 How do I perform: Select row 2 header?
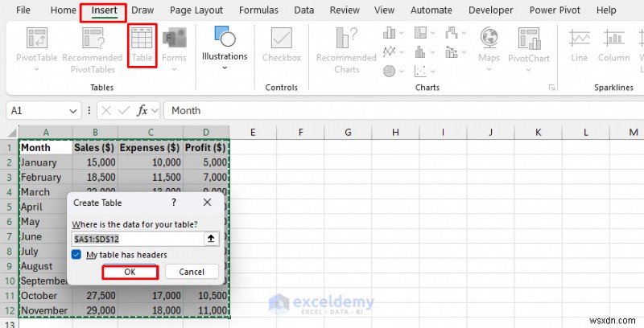click(9, 162)
